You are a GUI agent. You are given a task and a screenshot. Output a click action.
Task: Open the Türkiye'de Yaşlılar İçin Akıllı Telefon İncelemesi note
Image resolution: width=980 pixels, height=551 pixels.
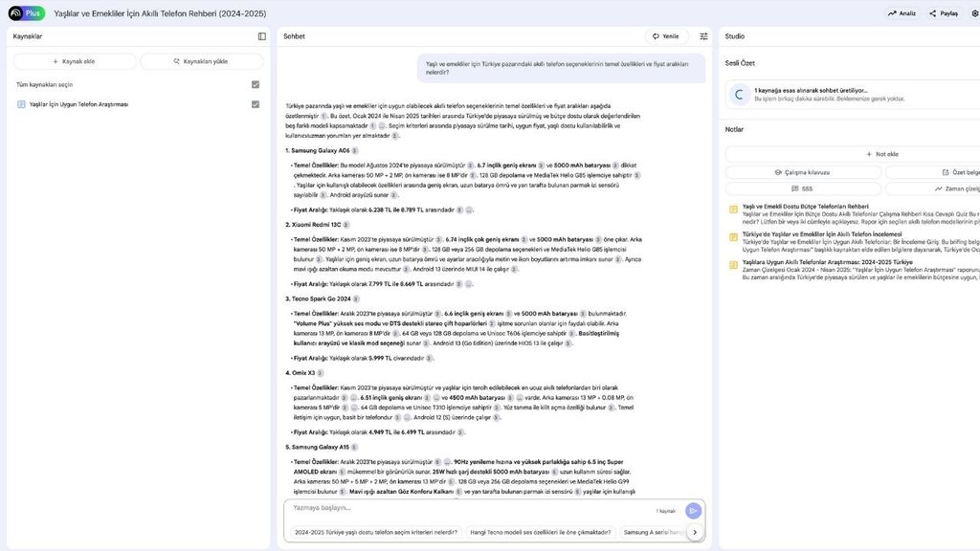823,234
